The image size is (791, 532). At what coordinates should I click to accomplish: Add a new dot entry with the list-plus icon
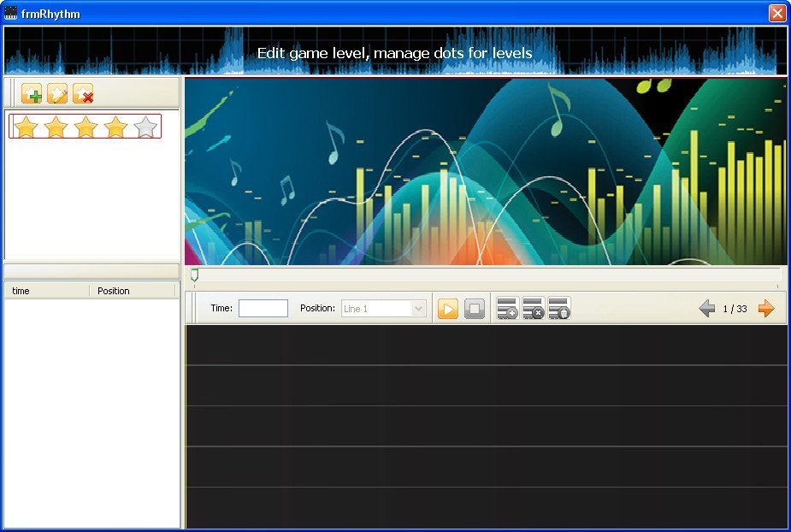[x=507, y=310]
